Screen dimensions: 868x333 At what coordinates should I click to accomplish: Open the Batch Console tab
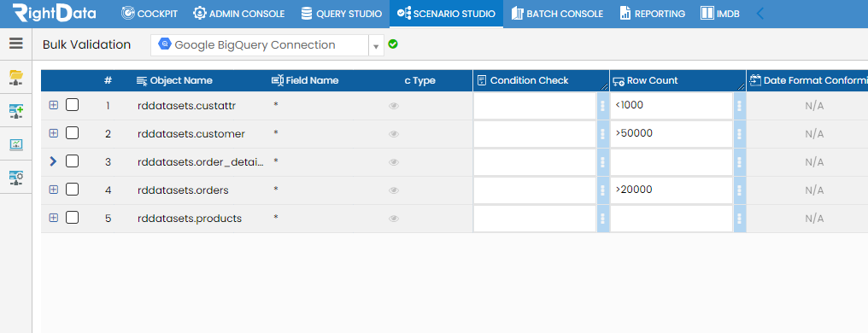click(557, 14)
